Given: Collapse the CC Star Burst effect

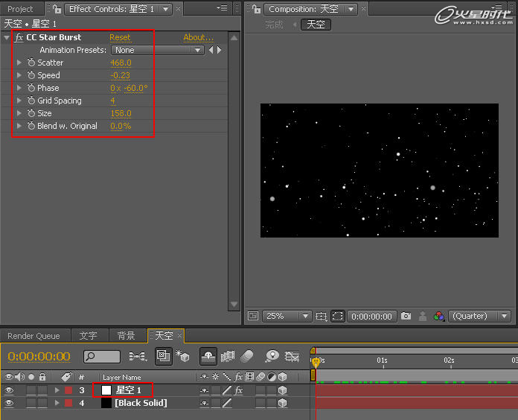Looking at the screenshot, I should pyautogui.click(x=7, y=38).
